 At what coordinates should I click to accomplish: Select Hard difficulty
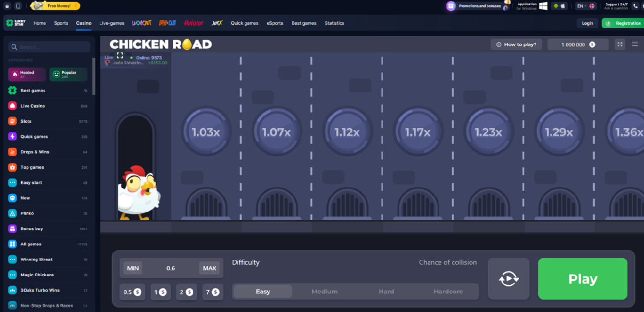(x=386, y=292)
